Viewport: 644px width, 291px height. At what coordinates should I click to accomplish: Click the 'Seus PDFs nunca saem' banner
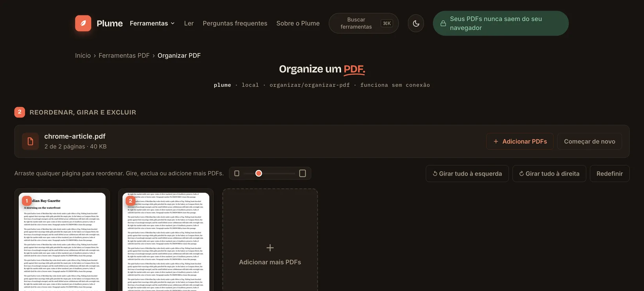click(501, 23)
